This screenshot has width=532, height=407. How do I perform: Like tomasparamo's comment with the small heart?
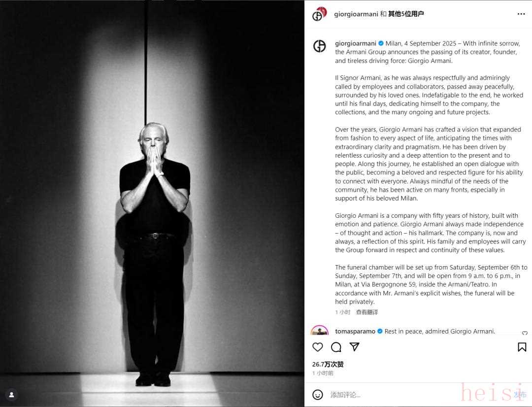[525, 333]
